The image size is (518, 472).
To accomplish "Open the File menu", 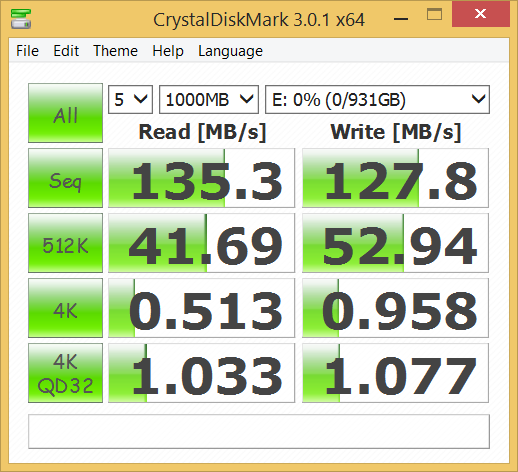I will [x=27, y=51].
